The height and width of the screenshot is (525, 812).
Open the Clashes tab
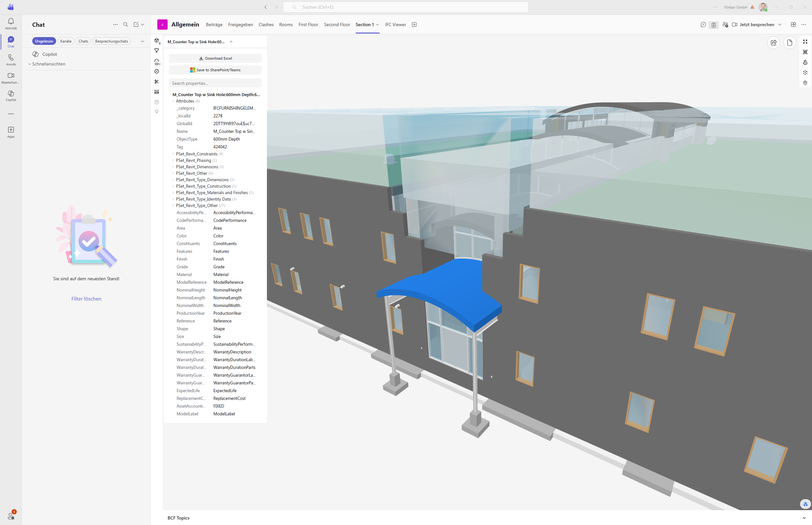click(266, 25)
